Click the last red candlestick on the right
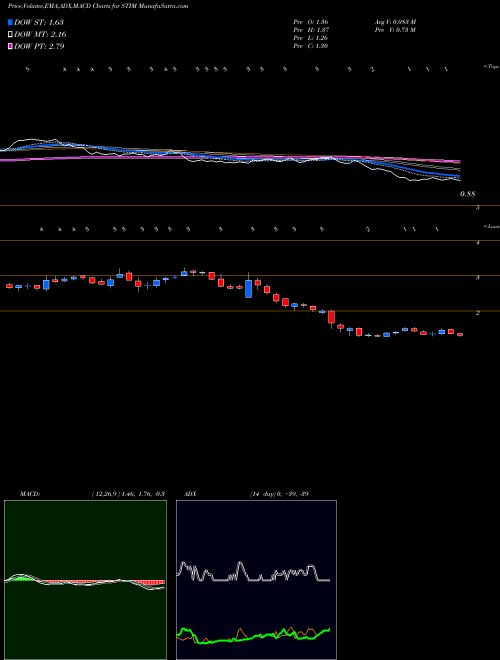The height and width of the screenshot is (660, 500). pyautogui.click(x=460, y=335)
